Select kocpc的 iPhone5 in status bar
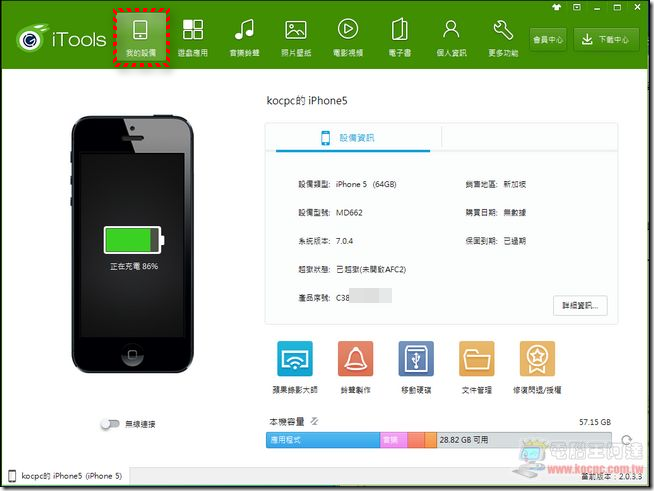 pos(66,476)
